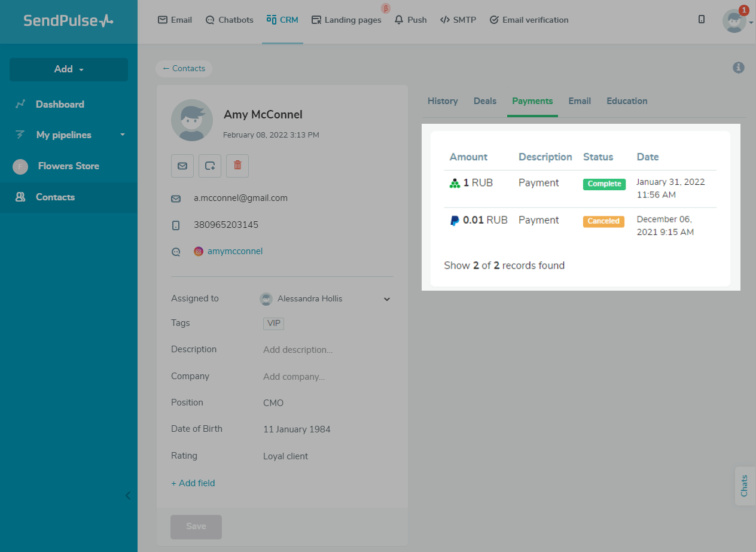
Task: Open the Chats side panel tab
Action: click(744, 486)
